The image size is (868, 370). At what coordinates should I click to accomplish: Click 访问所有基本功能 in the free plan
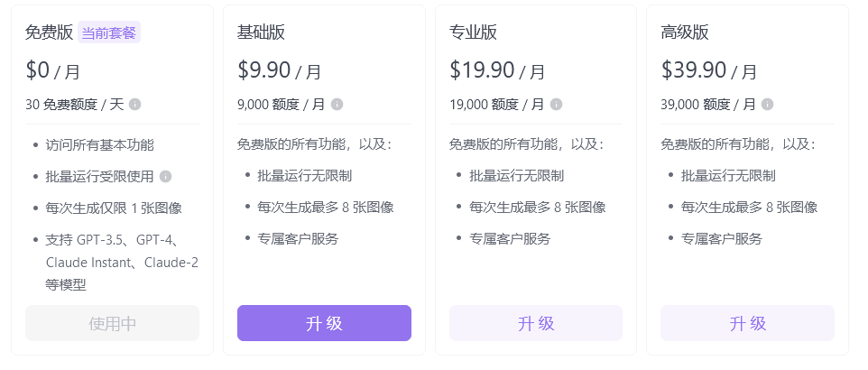pos(99,144)
